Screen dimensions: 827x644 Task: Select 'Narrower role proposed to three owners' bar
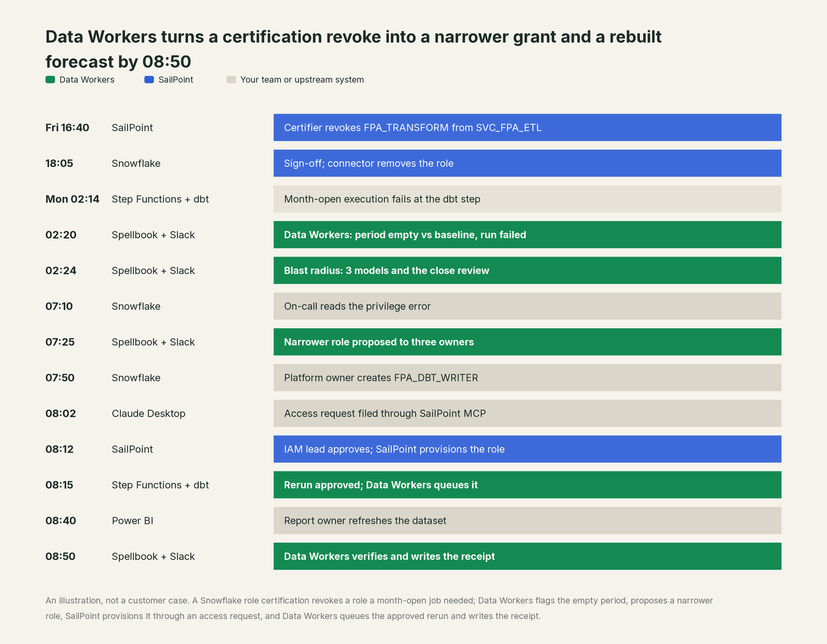527,342
